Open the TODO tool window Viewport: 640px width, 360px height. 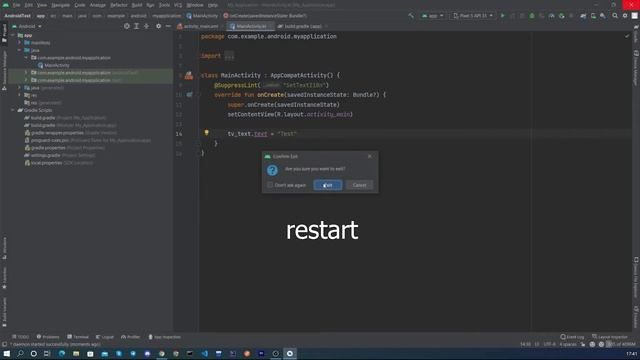pyautogui.click(x=20, y=337)
